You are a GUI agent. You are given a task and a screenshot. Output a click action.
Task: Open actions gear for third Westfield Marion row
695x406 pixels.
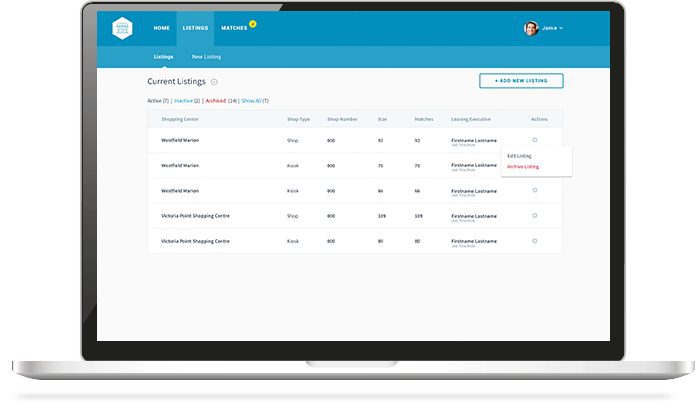point(535,190)
